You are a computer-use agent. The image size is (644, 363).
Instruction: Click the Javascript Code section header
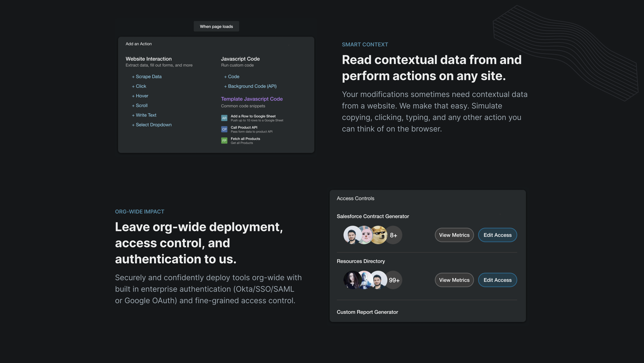(240, 59)
